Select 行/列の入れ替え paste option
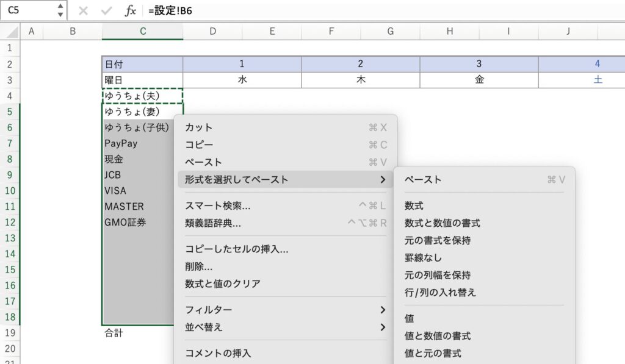 (440, 292)
